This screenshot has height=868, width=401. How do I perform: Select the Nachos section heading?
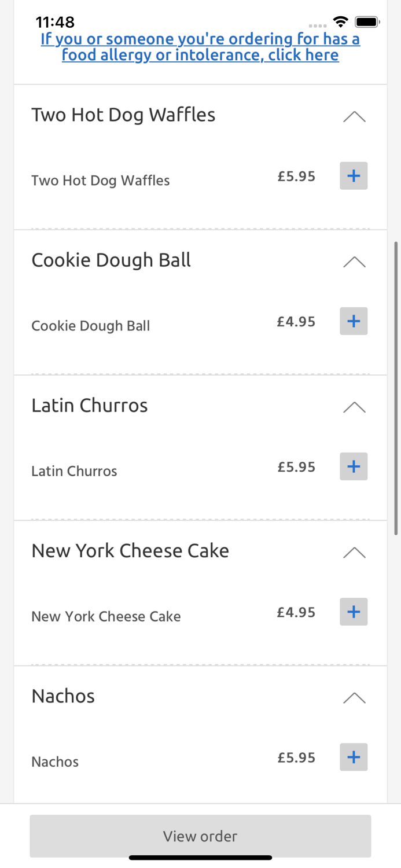coord(62,696)
